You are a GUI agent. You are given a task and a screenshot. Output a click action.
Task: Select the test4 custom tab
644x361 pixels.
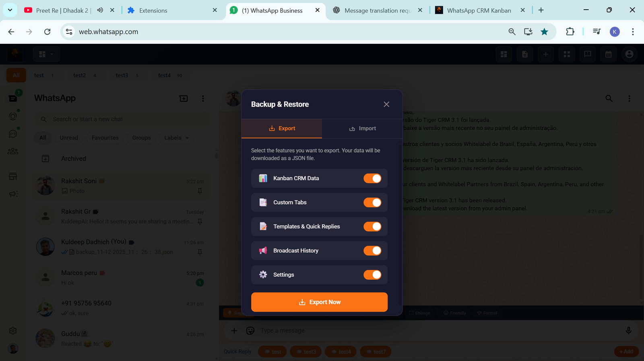(x=170, y=75)
